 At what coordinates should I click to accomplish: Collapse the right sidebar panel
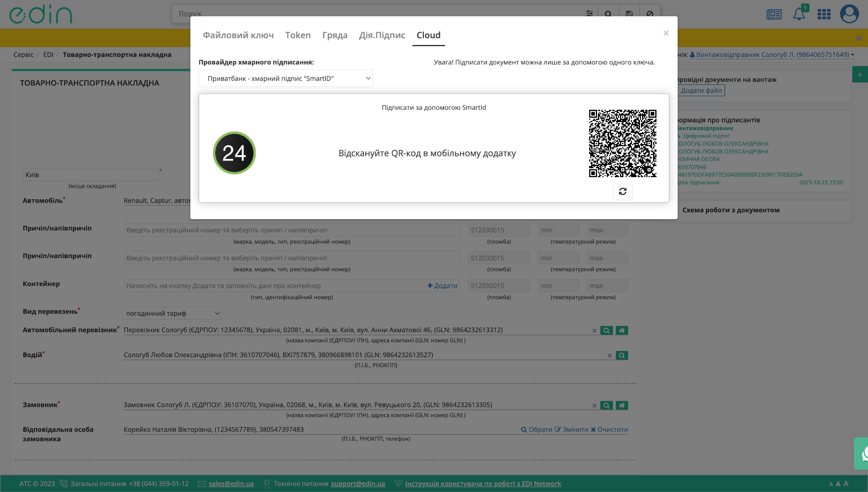860,75
